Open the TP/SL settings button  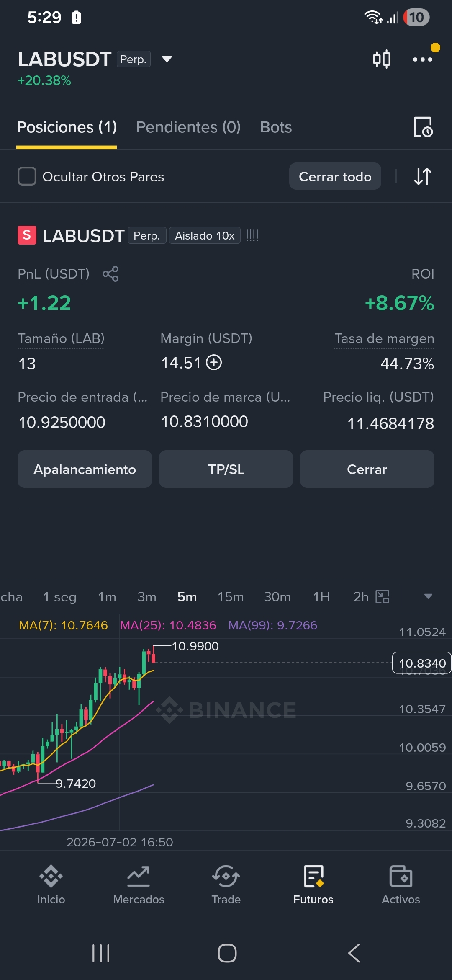[226, 469]
